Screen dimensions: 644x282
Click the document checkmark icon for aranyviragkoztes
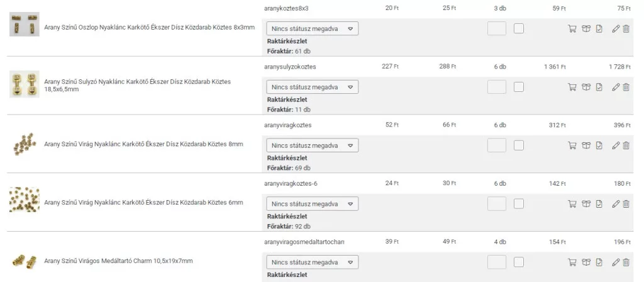(x=599, y=145)
